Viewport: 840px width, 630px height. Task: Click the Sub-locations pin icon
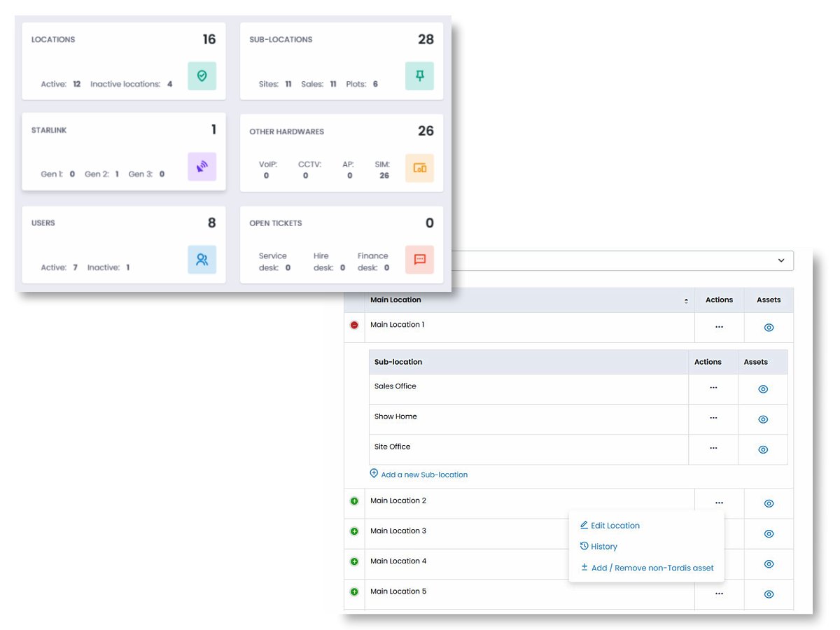click(x=419, y=76)
